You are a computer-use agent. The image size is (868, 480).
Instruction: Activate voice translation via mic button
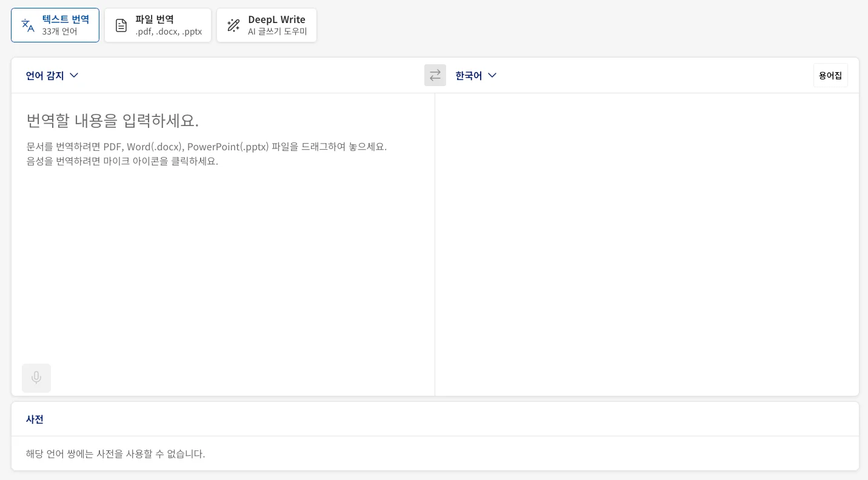[36, 378]
